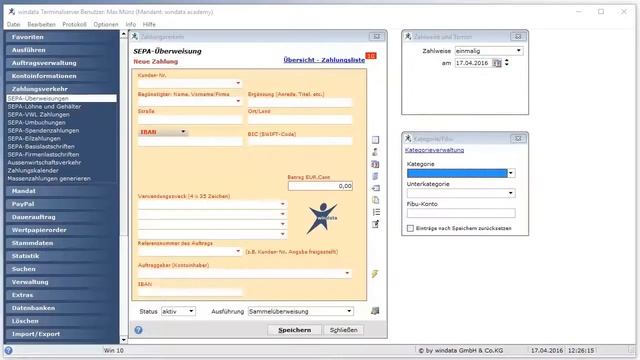Click the BIC (SWIFT-Code) input field
The height and width of the screenshot is (360, 640).
coord(300,141)
